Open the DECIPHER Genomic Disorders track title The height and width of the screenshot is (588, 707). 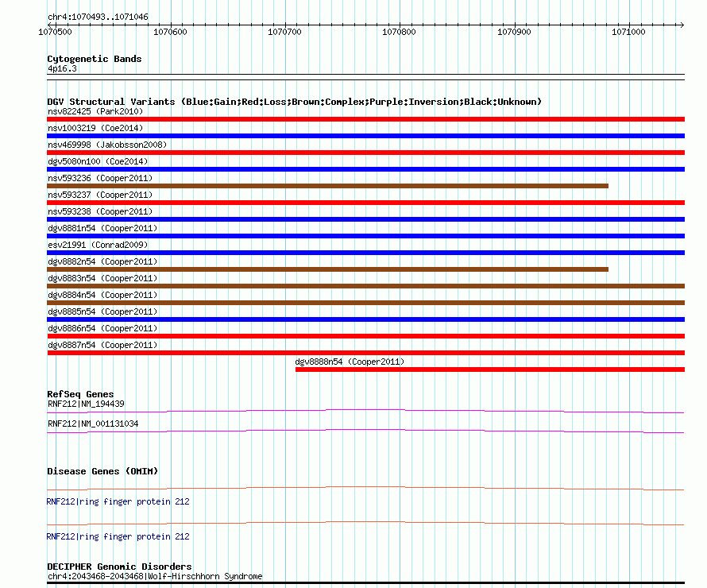point(119,567)
